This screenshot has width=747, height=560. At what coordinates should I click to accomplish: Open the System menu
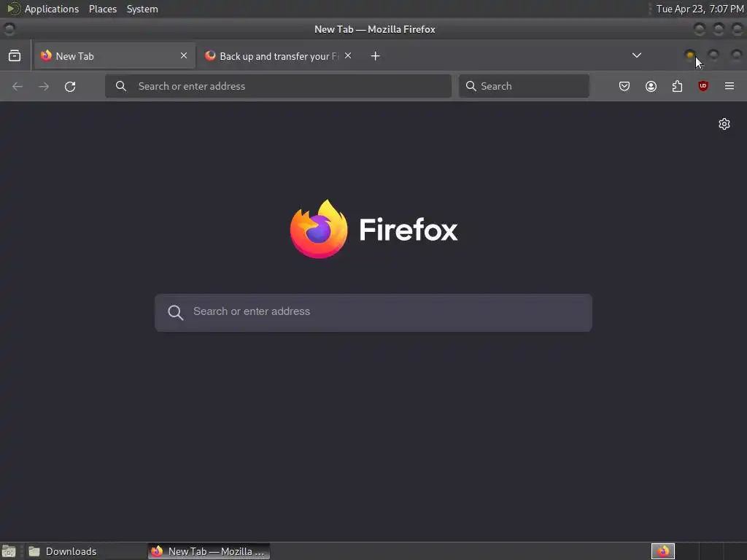[142, 9]
